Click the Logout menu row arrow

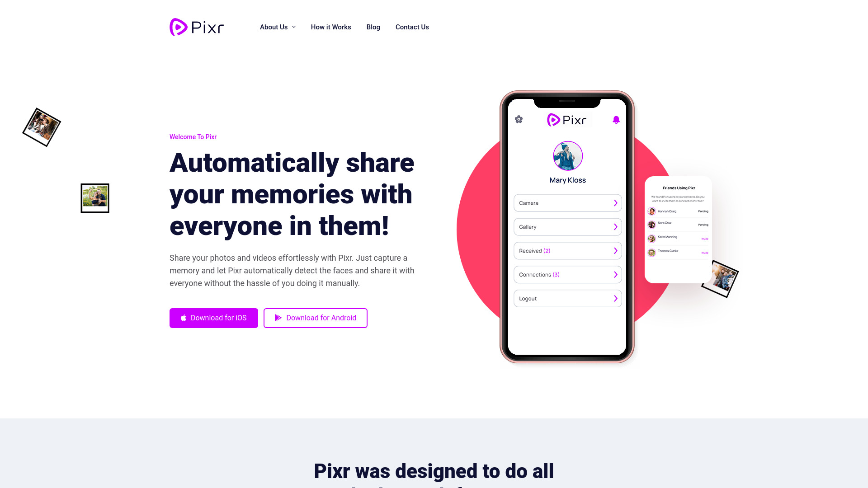[x=616, y=298]
